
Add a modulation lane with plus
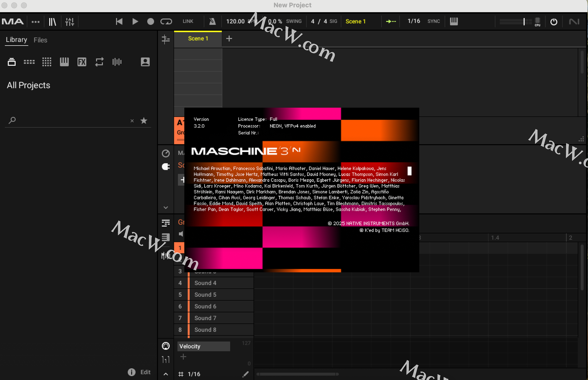coord(183,357)
